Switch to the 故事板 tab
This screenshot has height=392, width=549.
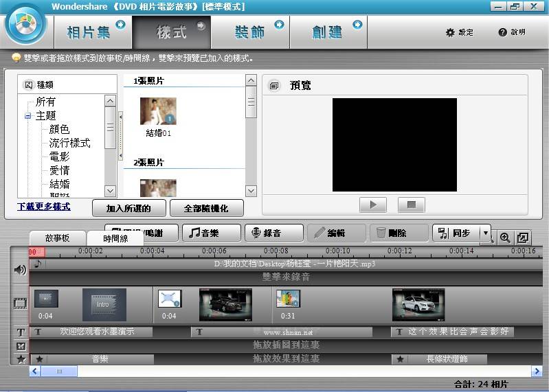[x=58, y=238]
